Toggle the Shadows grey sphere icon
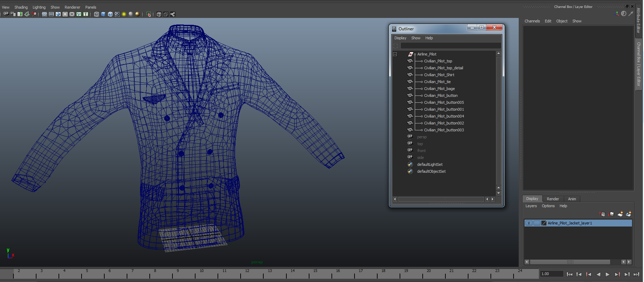 (x=131, y=14)
